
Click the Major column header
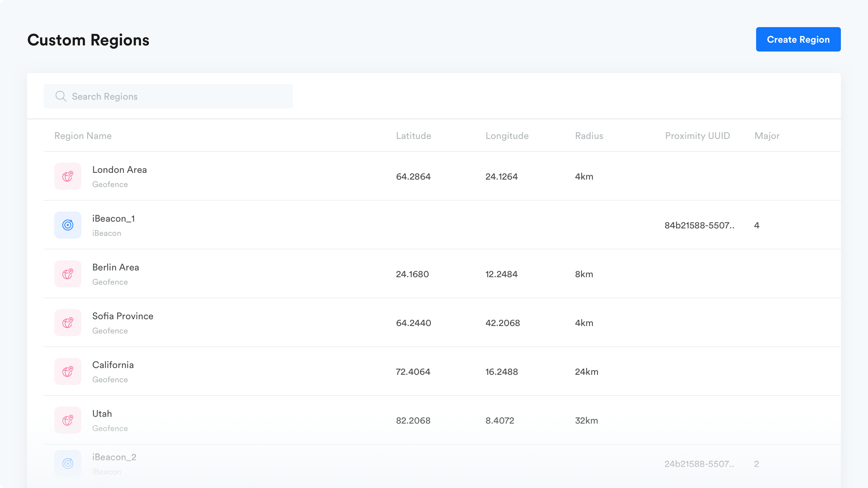point(767,136)
